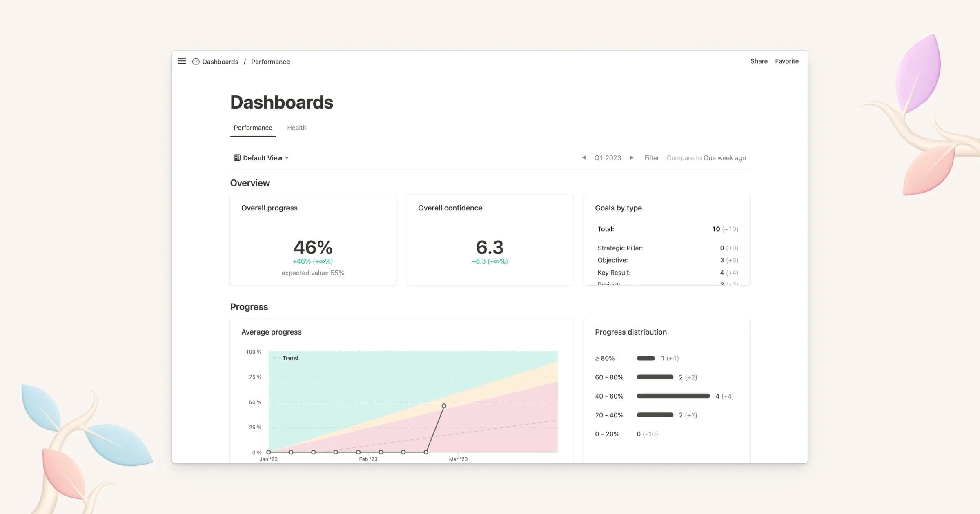Click the left arrow to navigate quarters
The width and height of the screenshot is (980, 514).
(584, 157)
